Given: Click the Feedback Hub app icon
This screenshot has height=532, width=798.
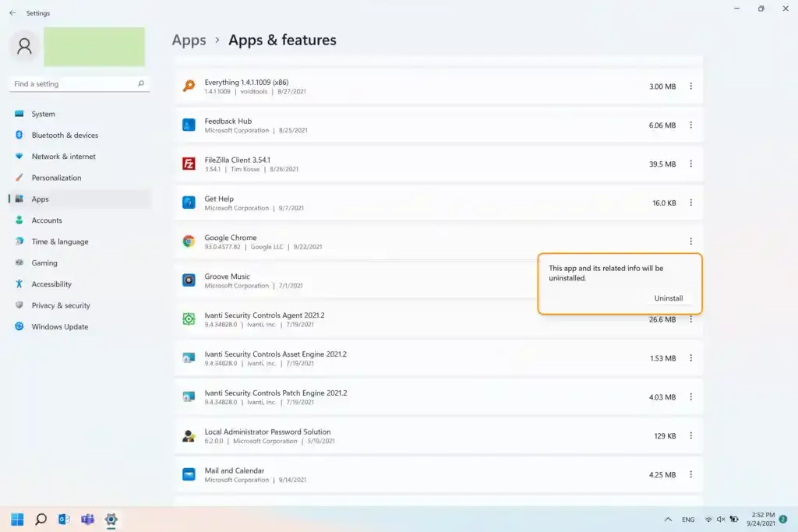Looking at the screenshot, I should (x=189, y=125).
